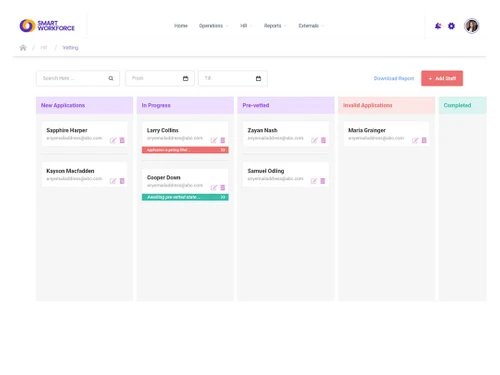Expand the Reports menu

click(x=275, y=26)
